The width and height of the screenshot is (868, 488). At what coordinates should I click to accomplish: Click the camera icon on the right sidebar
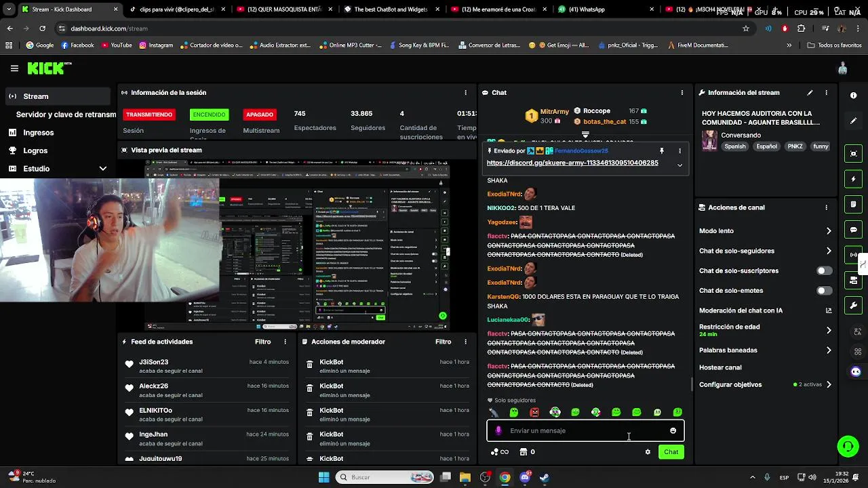(x=853, y=154)
